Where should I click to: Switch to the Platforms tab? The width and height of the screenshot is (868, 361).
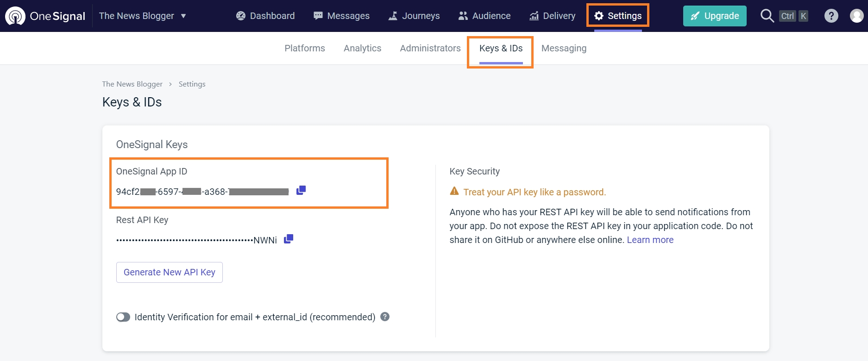click(305, 48)
